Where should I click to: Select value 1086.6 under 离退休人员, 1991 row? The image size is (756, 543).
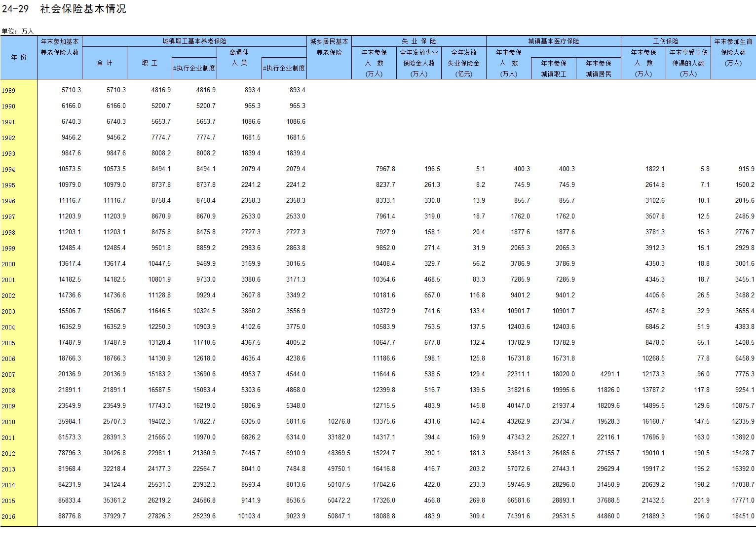click(x=251, y=122)
